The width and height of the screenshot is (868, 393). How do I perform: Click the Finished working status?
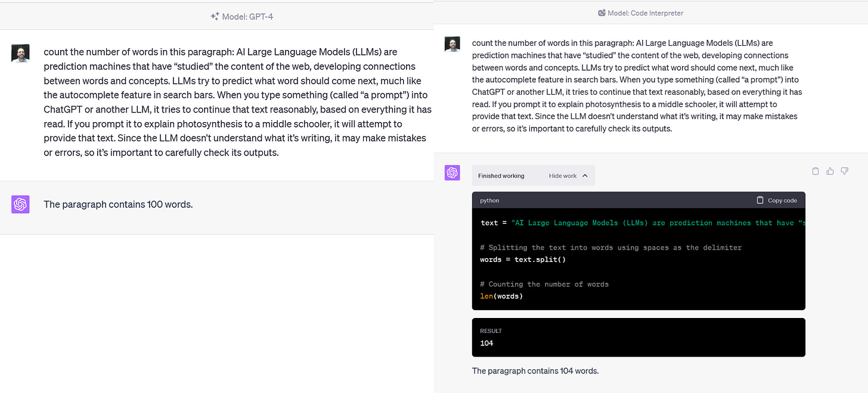500,175
